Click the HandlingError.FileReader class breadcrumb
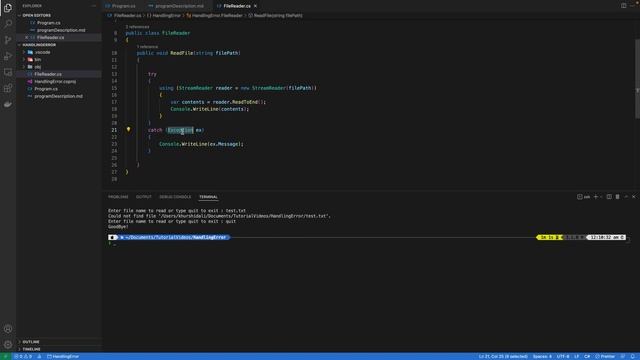The image size is (640, 360). (x=215, y=16)
